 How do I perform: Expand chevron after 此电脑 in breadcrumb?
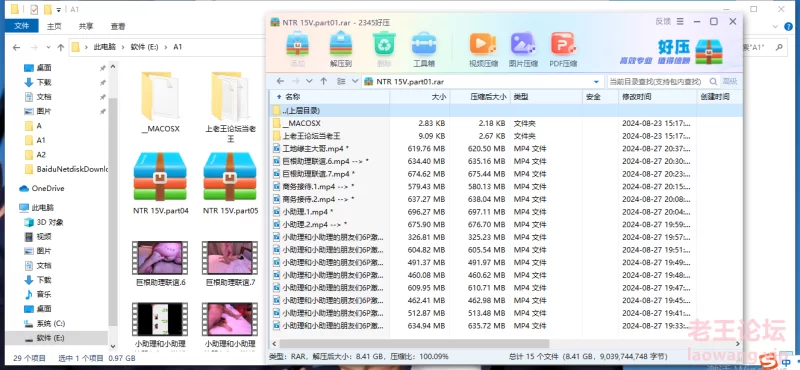pos(123,47)
